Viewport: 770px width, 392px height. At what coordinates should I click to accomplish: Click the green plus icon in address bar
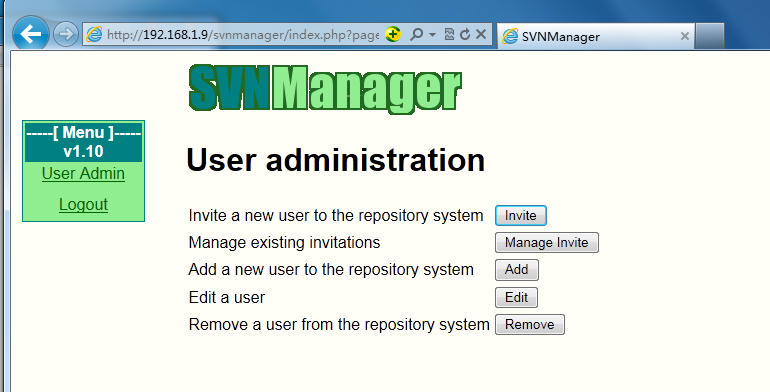[x=393, y=34]
